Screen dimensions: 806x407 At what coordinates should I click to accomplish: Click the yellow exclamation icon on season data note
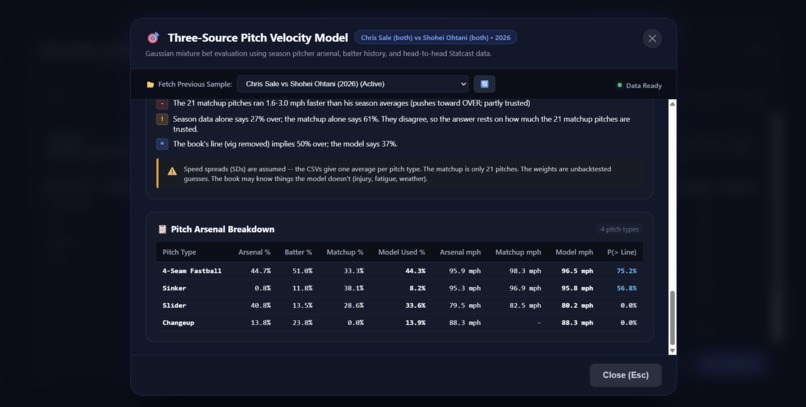162,119
